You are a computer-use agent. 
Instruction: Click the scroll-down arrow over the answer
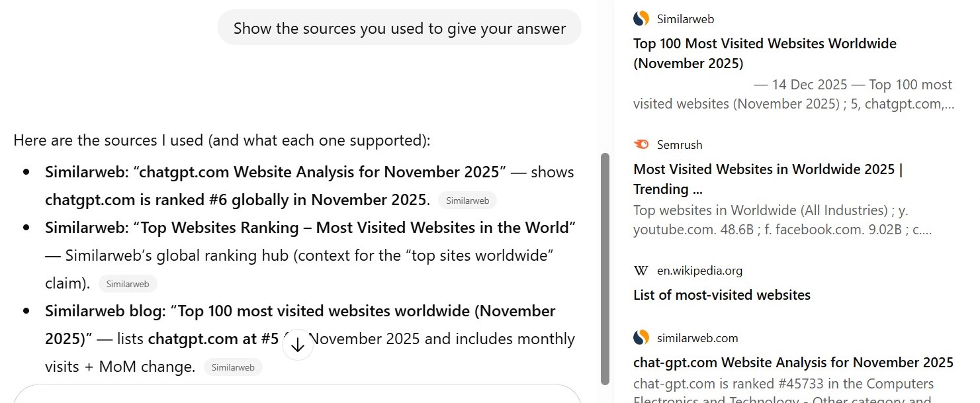click(297, 345)
